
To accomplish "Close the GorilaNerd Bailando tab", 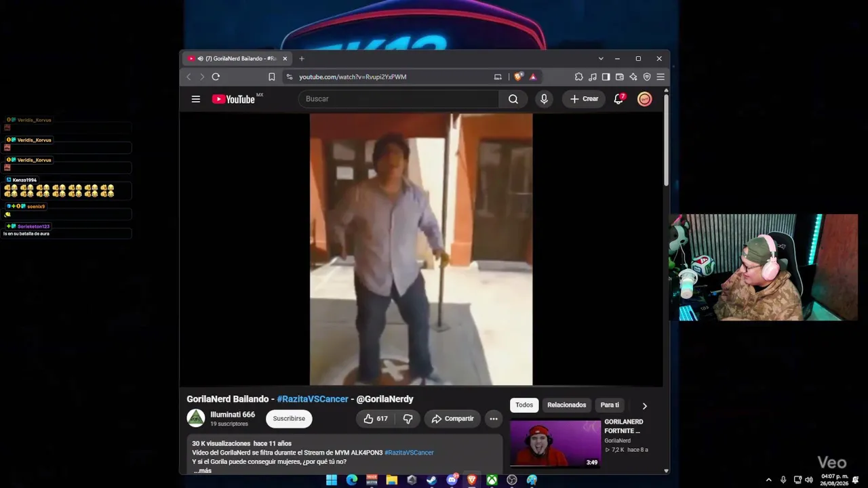I will pyautogui.click(x=283, y=59).
